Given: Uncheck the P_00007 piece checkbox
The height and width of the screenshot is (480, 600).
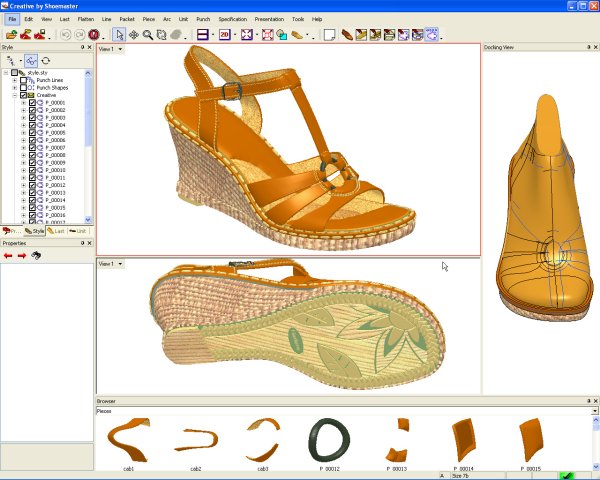Looking at the screenshot, I should [x=33, y=148].
